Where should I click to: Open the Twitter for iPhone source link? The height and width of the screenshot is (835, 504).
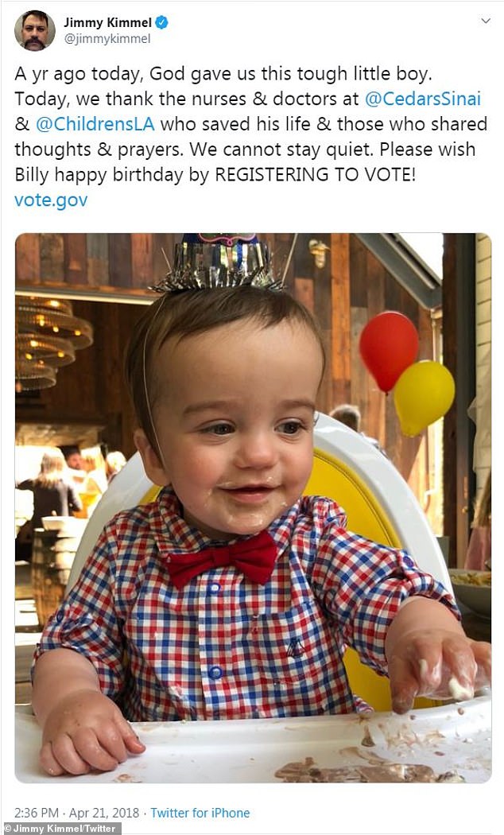pos(200,813)
